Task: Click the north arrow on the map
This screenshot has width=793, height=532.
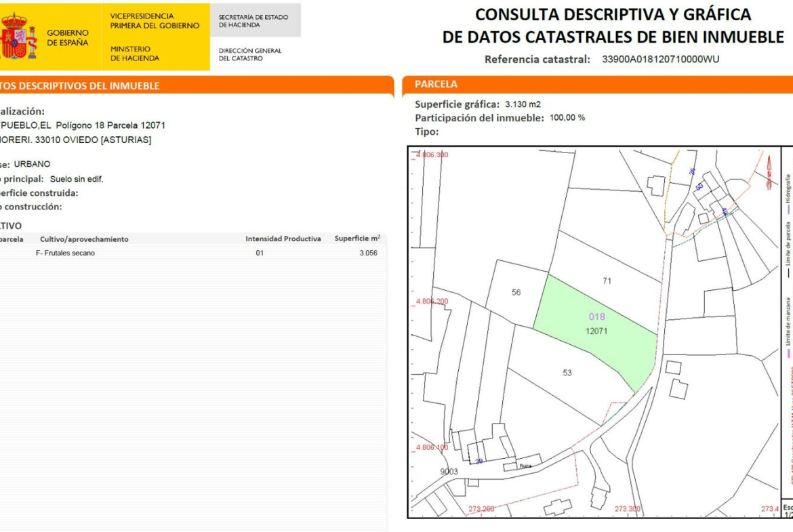Action: [x=770, y=172]
